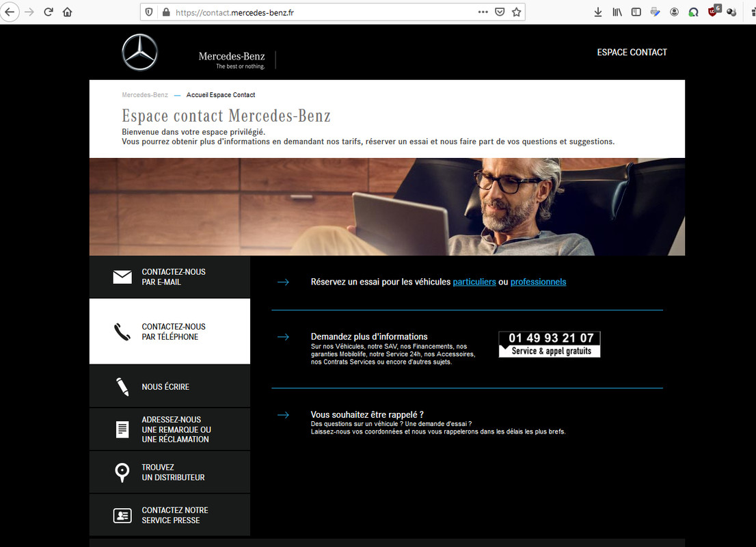Open the Nous écrire section

point(170,386)
